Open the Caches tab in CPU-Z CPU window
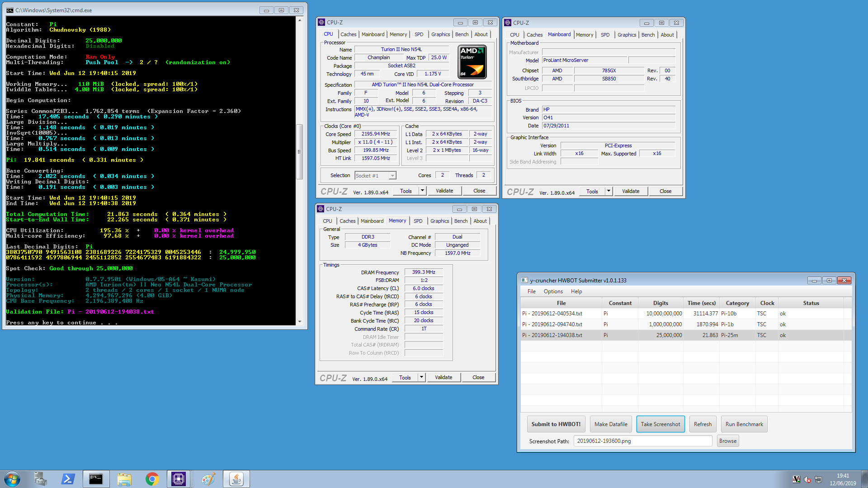The image size is (868, 488). [x=348, y=34]
